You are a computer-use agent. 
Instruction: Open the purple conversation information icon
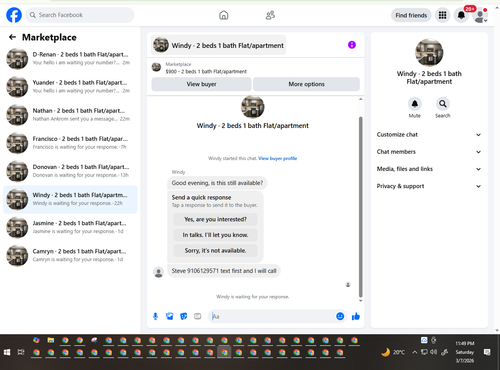pos(352,45)
